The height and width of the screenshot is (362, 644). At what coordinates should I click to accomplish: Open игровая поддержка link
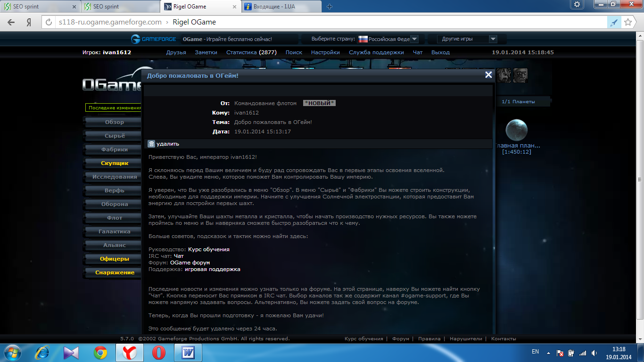click(x=212, y=269)
